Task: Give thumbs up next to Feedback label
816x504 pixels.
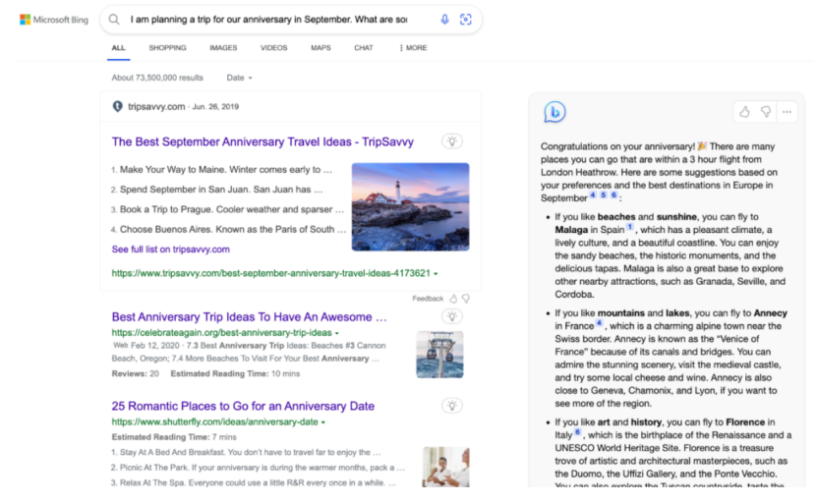Action: 453,299
